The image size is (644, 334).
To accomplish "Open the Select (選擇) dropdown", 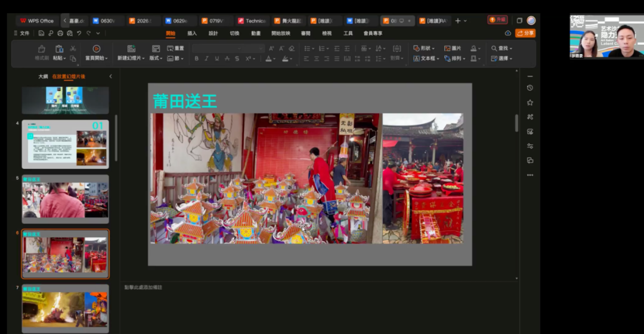I will tap(501, 58).
